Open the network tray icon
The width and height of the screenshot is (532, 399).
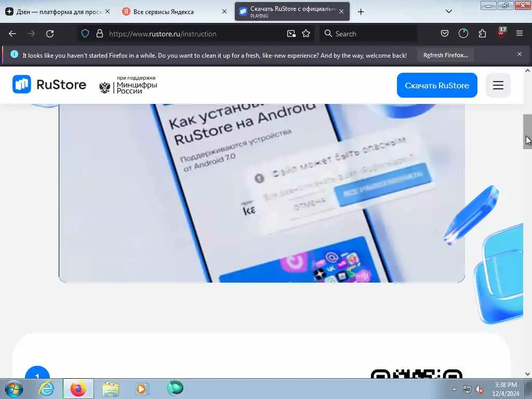pyautogui.click(x=467, y=390)
